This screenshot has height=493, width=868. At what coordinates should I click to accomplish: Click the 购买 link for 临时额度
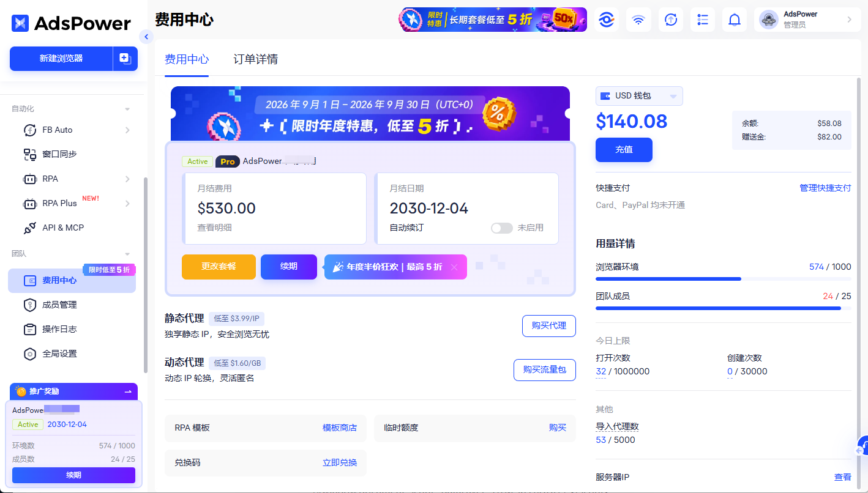(558, 428)
